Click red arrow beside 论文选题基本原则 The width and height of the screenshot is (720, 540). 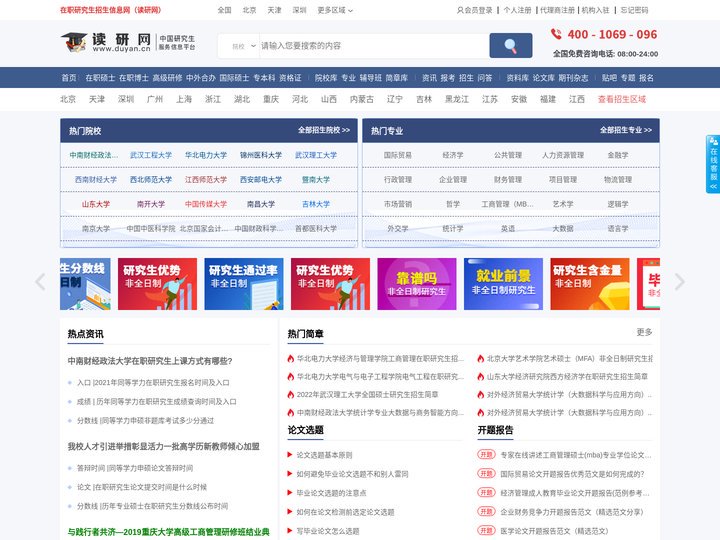click(290, 455)
